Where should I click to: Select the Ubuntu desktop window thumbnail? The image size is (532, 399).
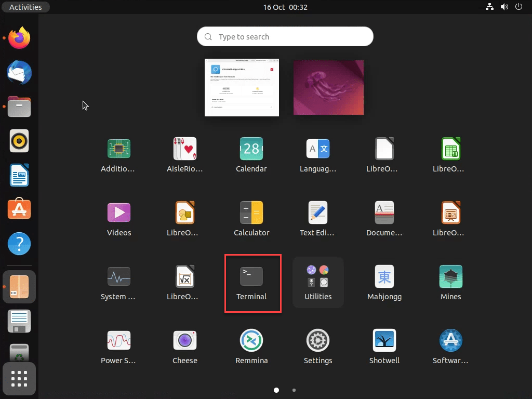pos(328,87)
